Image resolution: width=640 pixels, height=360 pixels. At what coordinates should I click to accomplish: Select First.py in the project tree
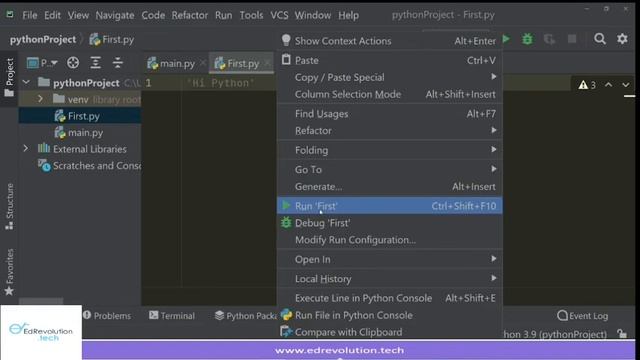80,116
